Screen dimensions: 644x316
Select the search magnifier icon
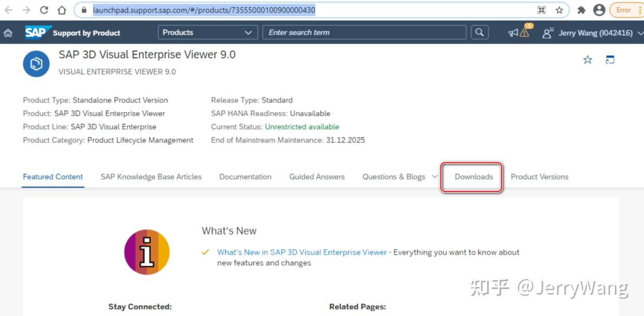coord(478,32)
